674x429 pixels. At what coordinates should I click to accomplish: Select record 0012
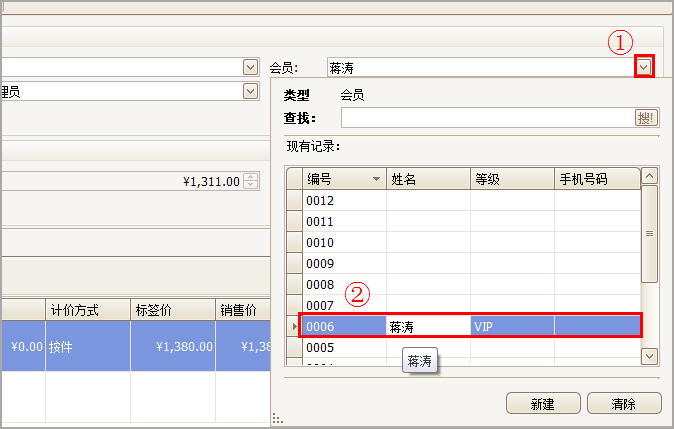(x=472, y=200)
